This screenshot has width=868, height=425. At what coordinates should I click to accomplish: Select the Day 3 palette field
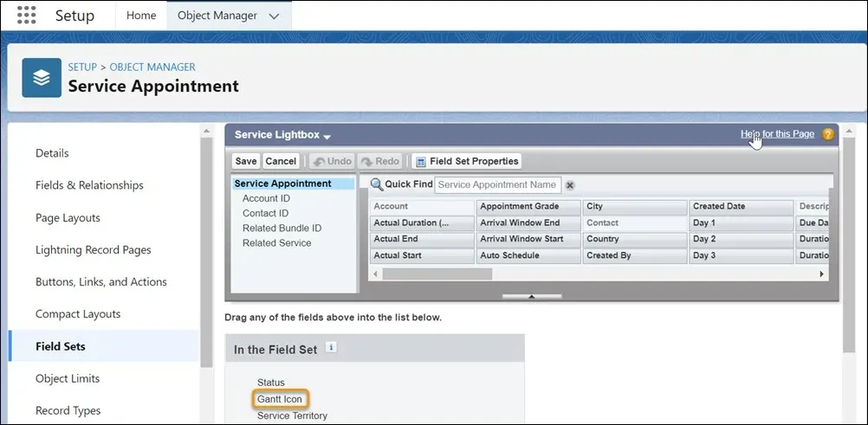point(742,255)
